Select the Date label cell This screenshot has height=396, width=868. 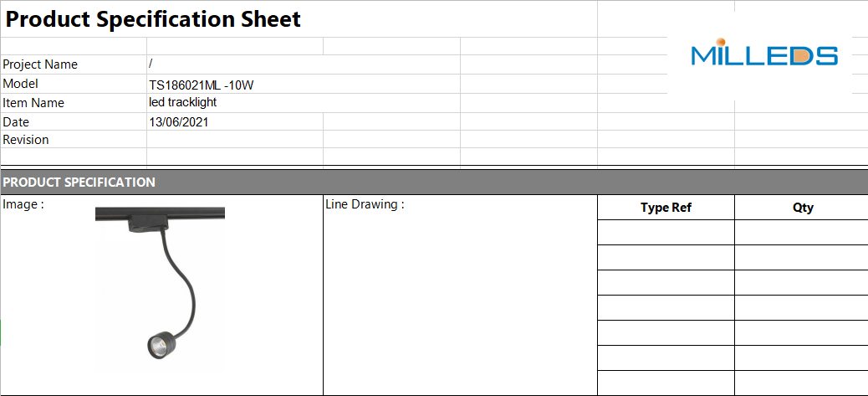coord(73,122)
